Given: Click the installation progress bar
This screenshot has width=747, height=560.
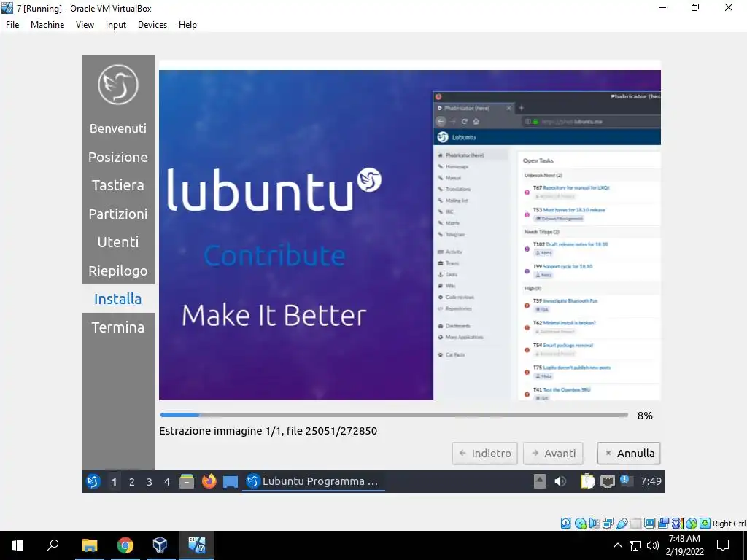Looking at the screenshot, I should pyautogui.click(x=394, y=415).
